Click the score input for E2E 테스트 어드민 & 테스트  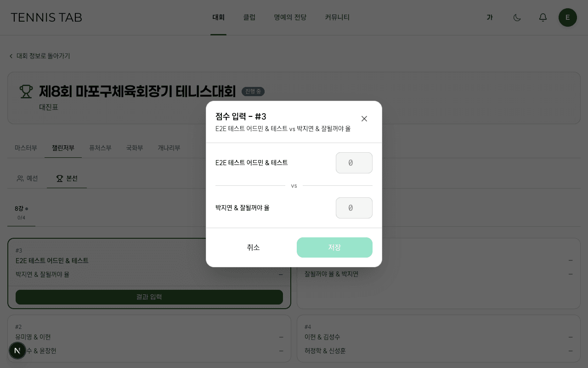click(354, 163)
